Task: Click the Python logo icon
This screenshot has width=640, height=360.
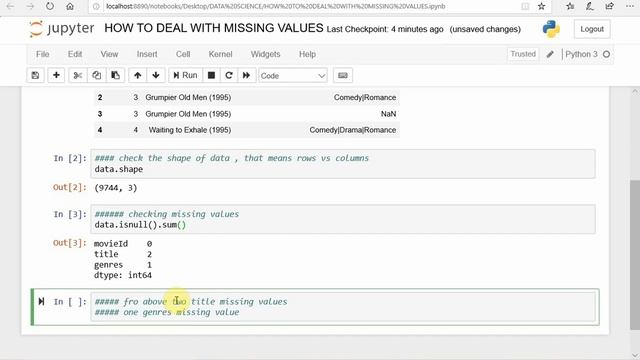Action: coord(551,29)
